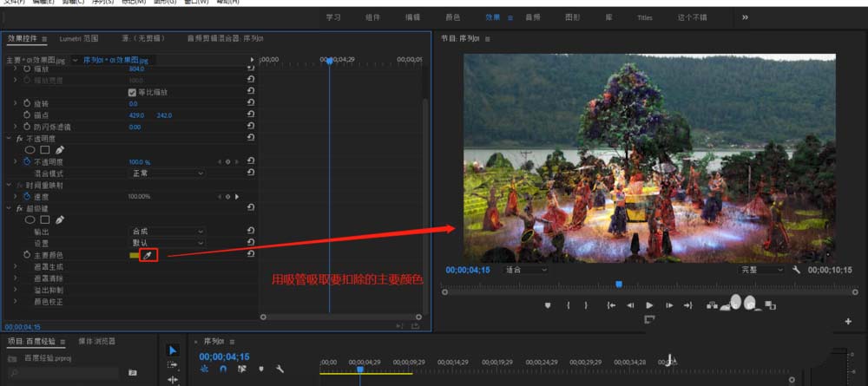Select the pen mask tool under 不透明度
This screenshot has height=386, width=868.
[x=59, y=150]
